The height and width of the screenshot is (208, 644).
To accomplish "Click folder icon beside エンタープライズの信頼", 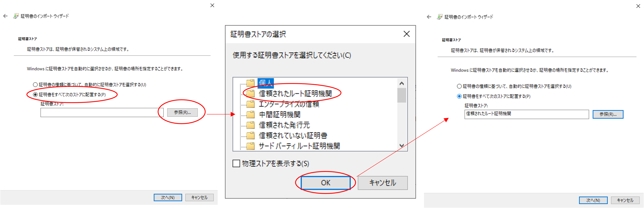I will click(251, 104).
